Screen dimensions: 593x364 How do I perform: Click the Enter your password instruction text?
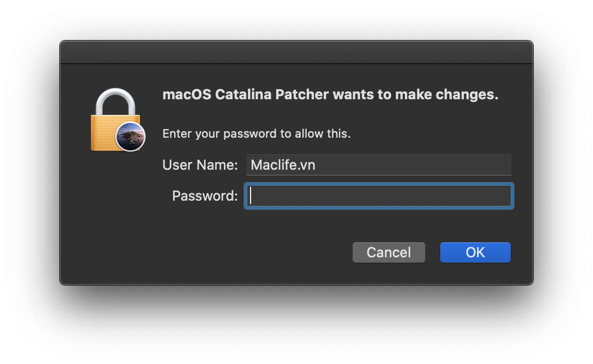click(x=256, y=133)
